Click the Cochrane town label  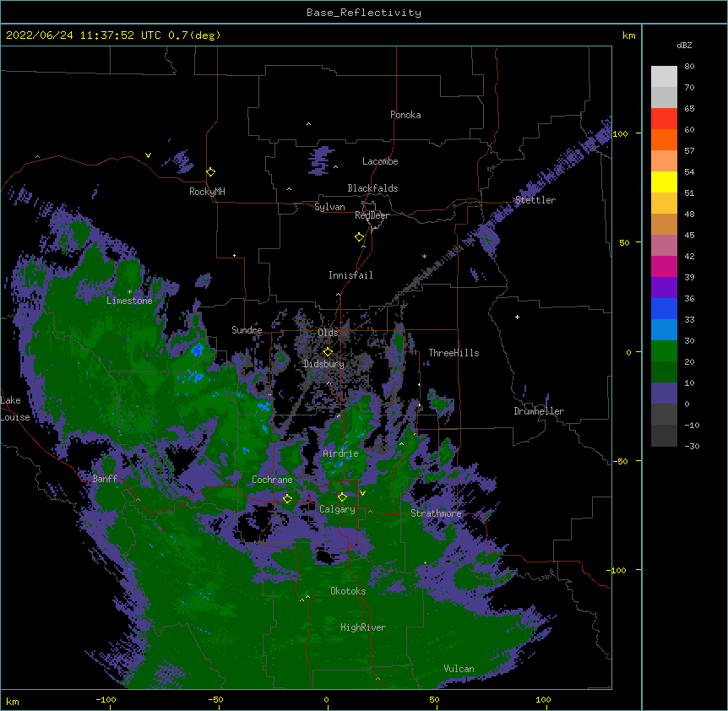coord(272,480)
